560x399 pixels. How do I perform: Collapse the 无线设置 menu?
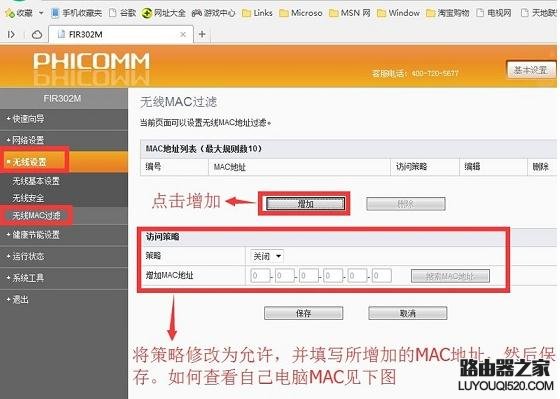coord(64,162)
